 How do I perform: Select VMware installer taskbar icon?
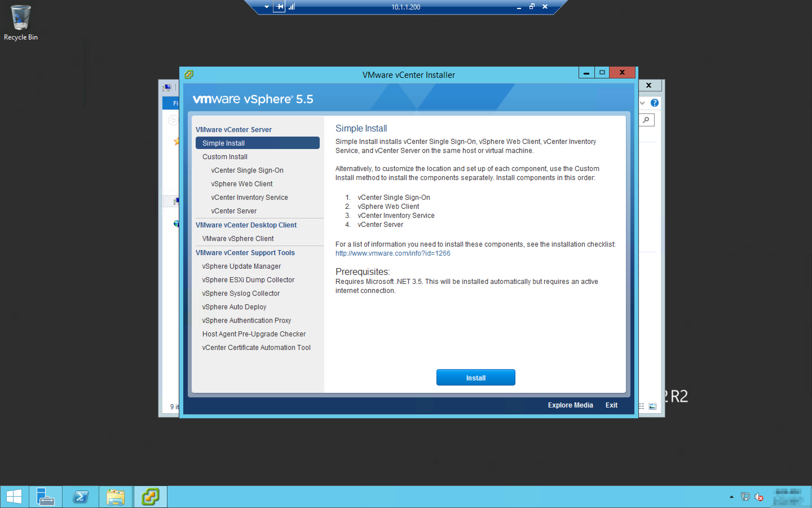click(150, 497)
